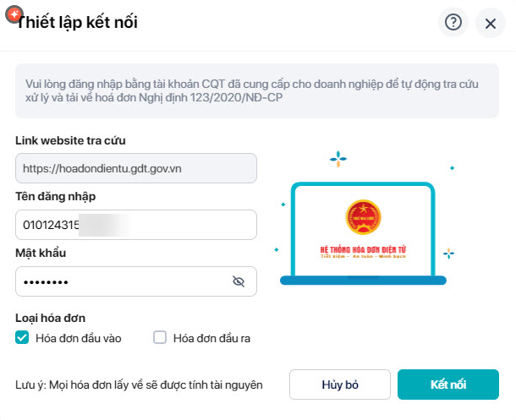
Task: Enable the Hóa đơn đầu ra checkbox
Action: (160, 337)
